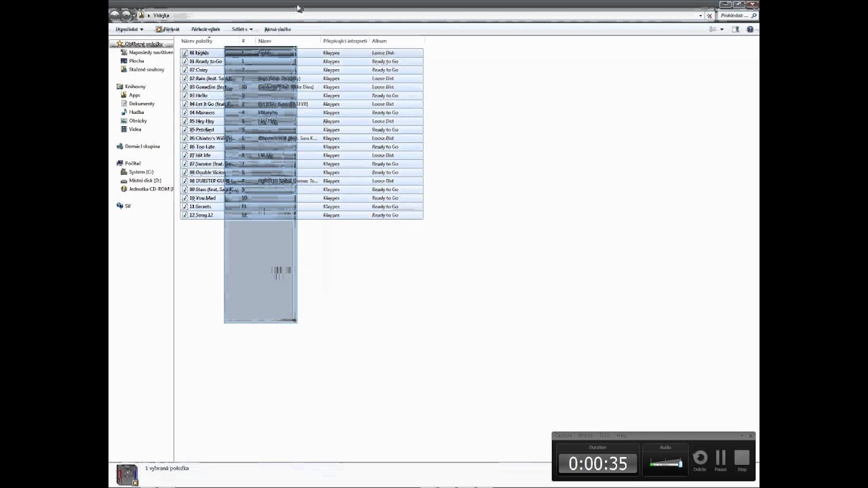The height and width of the screenshot is (488, 868).
Task: Click the Back navigation button
Action: click(115, 14)
